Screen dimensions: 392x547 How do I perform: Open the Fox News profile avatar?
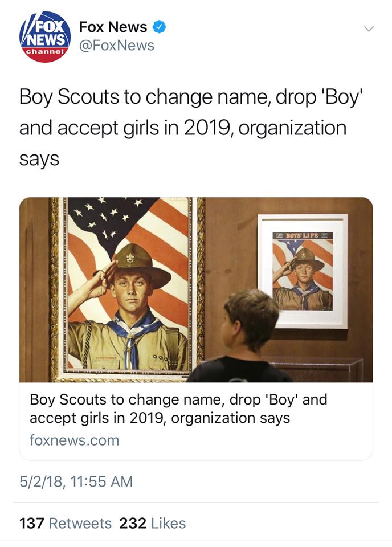click(x=44, y=36)
